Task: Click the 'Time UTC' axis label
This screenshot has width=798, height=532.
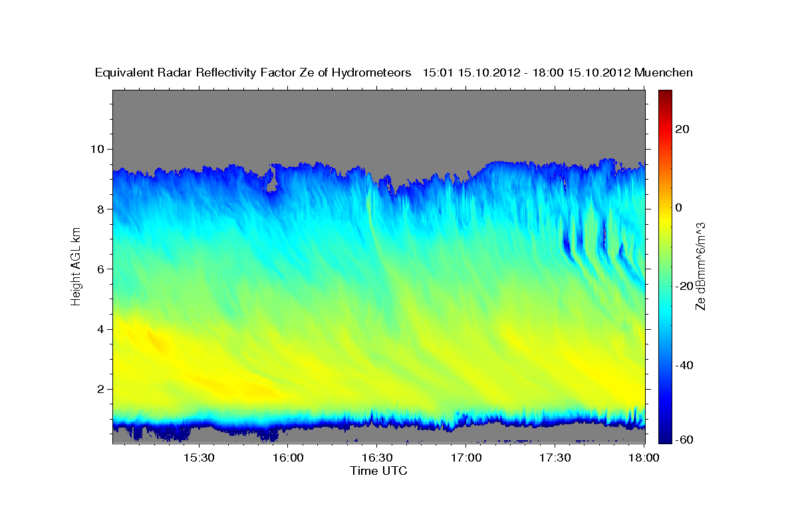Action: click(x=378, y=471)
